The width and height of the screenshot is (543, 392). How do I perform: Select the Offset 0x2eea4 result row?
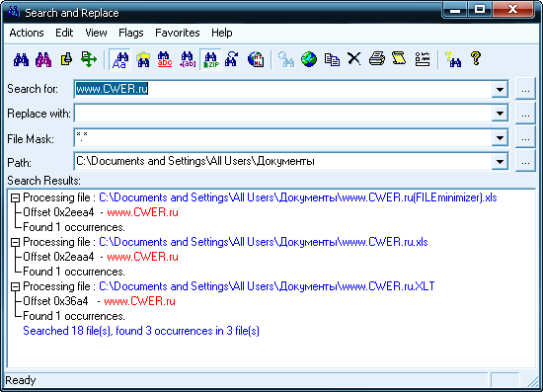point(101,212)
